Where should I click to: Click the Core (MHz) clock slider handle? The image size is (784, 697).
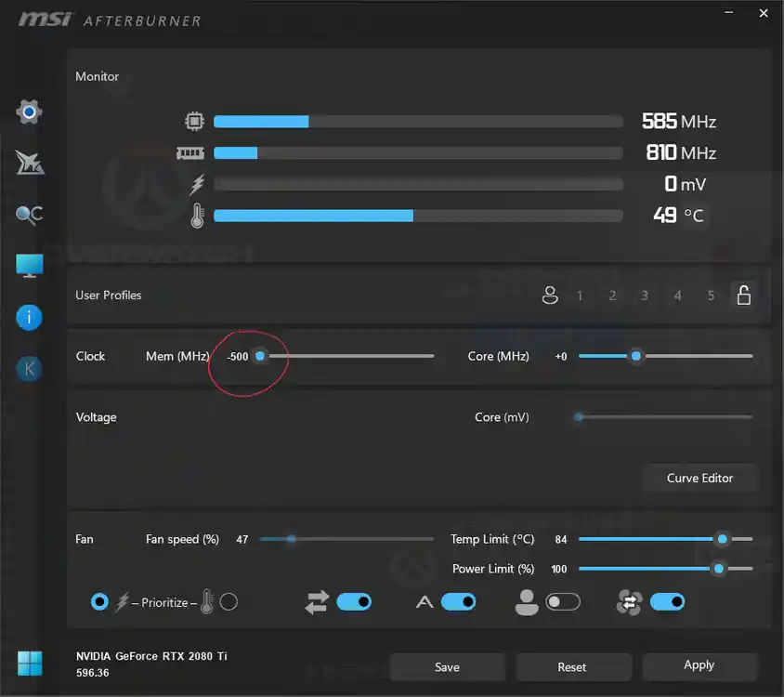[x=636, y=356]
